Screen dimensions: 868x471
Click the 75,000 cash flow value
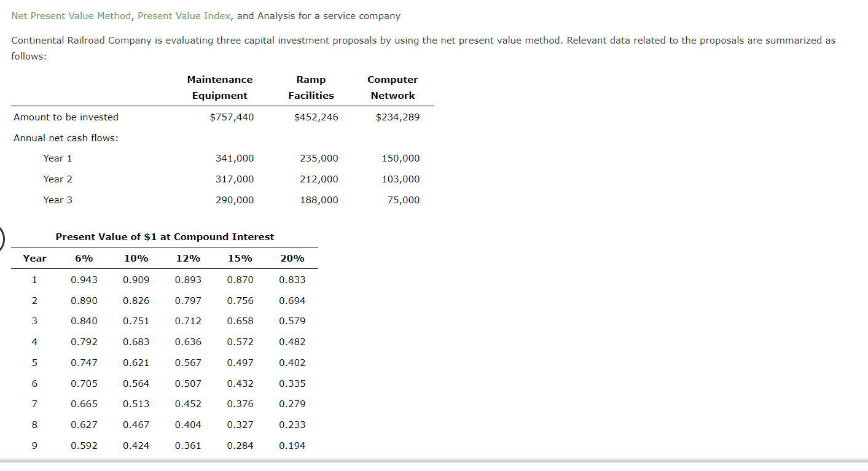(404, 200)
